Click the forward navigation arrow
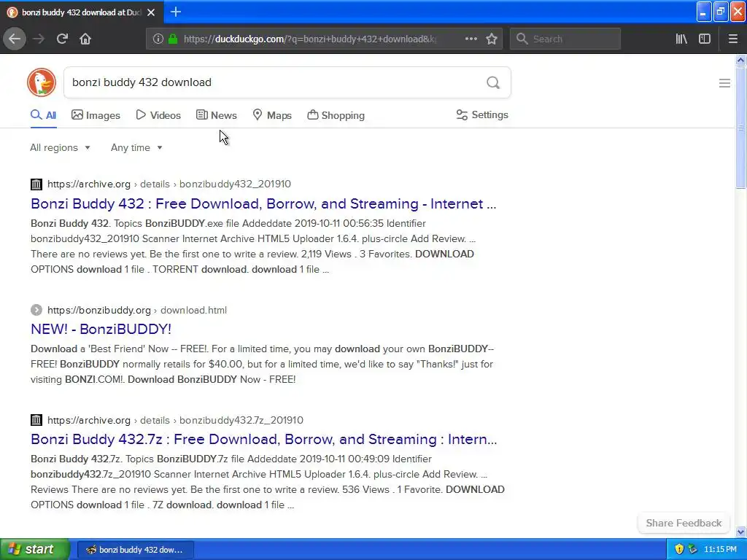The height and width of the screenshot is (560, 747). (39, 39)
